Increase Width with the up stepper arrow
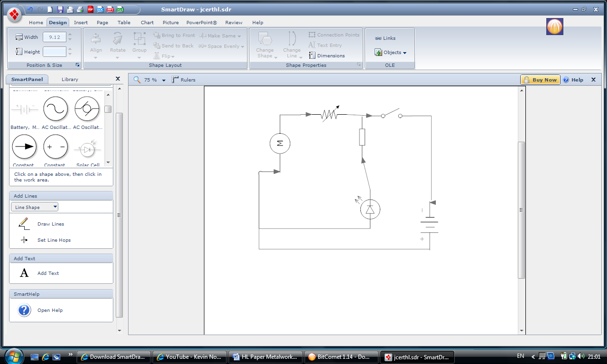The width and height of the screenshot is (607, 364). (70, 34)
